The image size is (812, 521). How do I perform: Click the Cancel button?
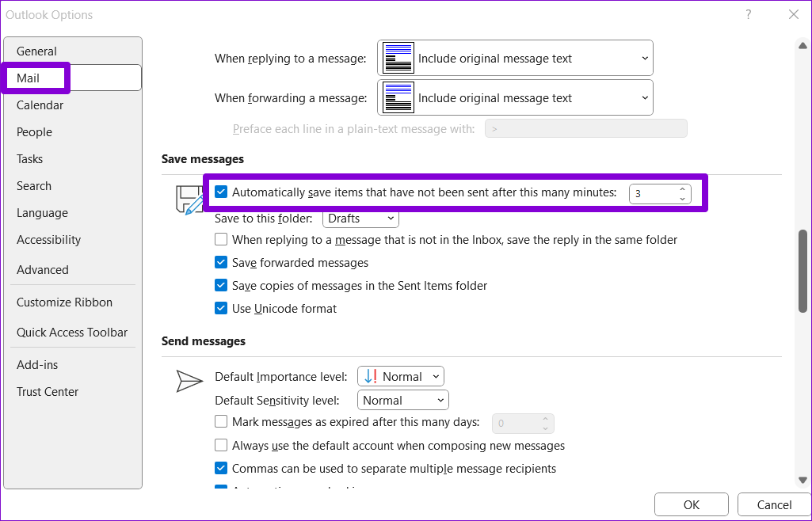[774, 505]
